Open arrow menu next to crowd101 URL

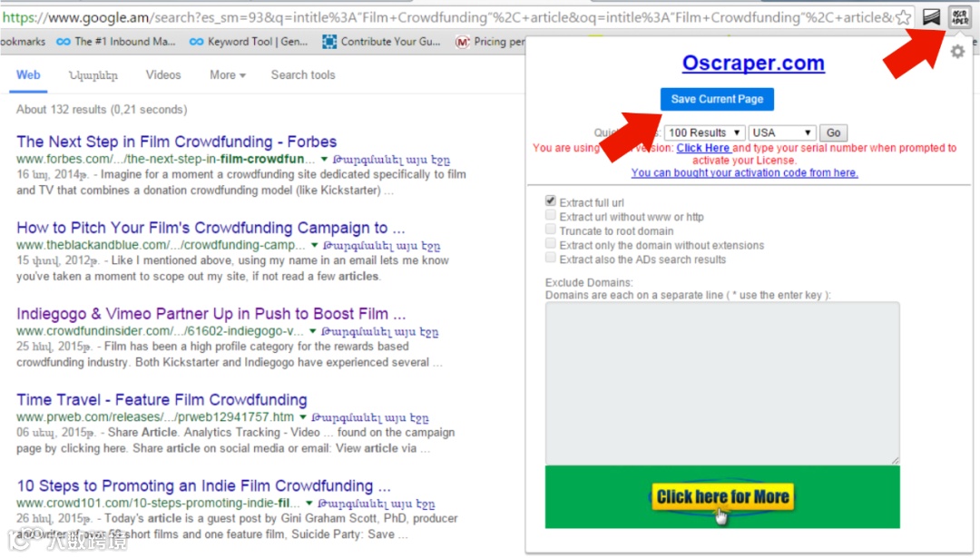pos(309,503)
